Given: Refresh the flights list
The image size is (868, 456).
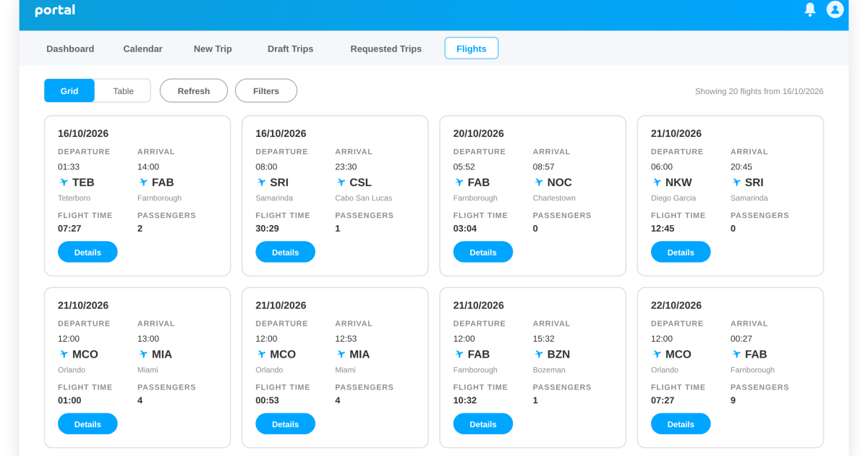Looking at the screenshot, I should click(194, 90).
